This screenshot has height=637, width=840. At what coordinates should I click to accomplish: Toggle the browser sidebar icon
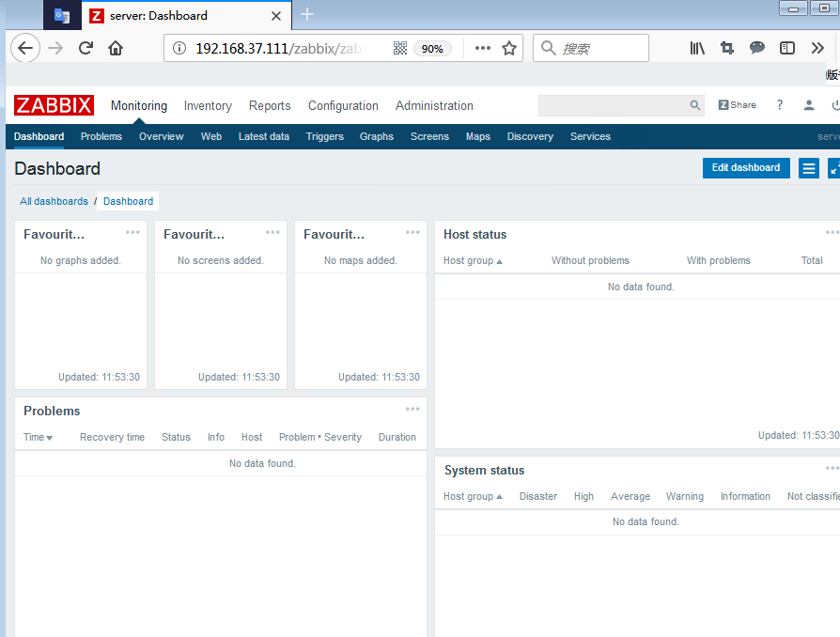787,48
